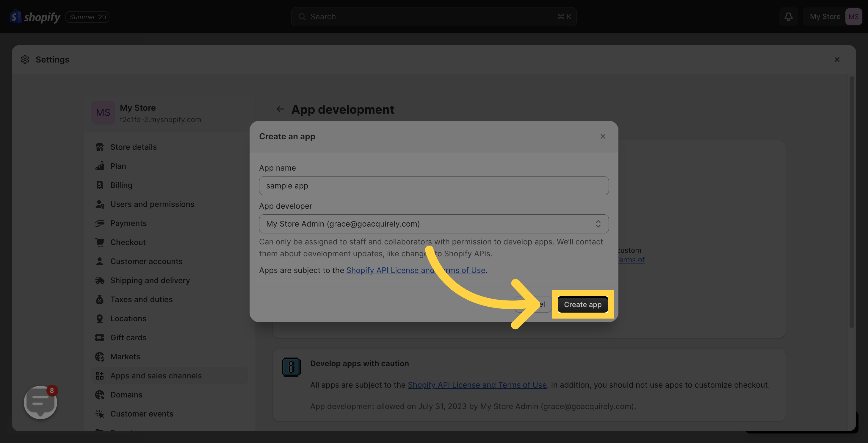Click the Customer accounts icon
Screen dimensions: 868x443
click(x=100, y=262)
